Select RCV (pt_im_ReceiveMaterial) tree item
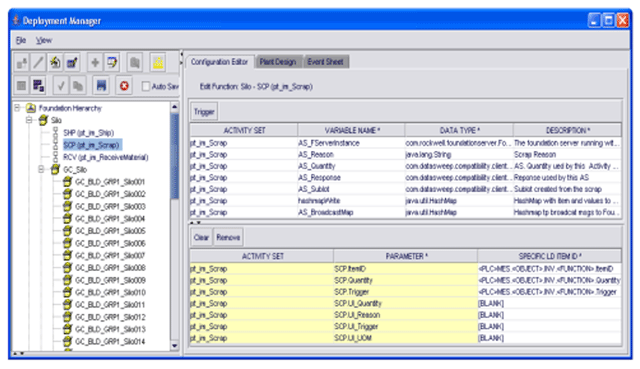 point(106,157)
